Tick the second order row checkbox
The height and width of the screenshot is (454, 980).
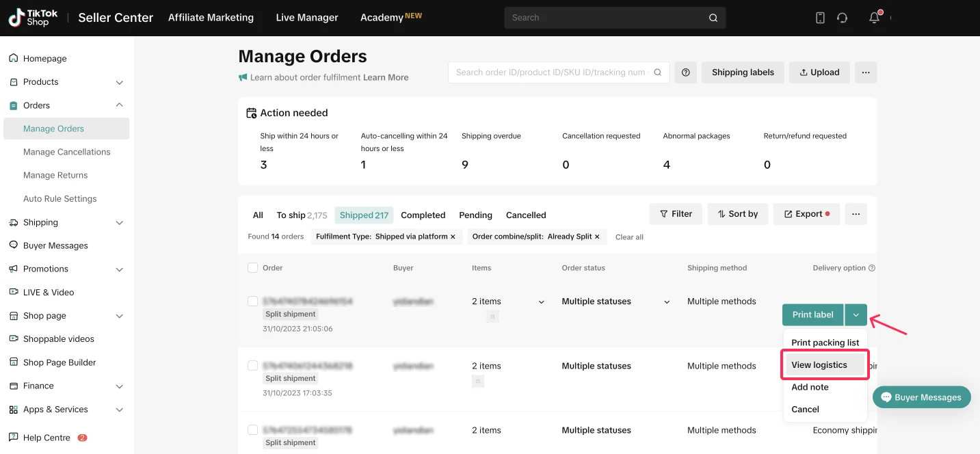(x=253, y=366)
